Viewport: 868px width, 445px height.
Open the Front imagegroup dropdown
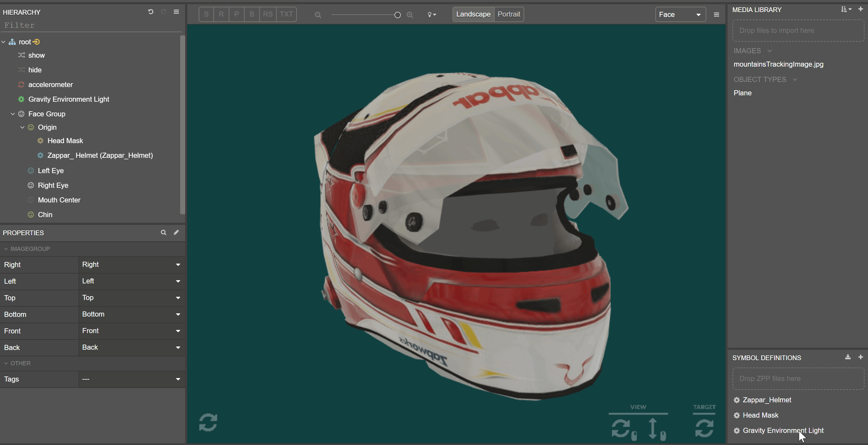[132, 331]
